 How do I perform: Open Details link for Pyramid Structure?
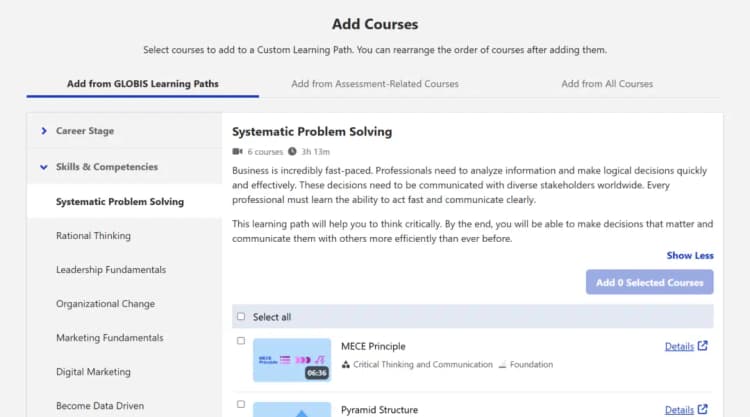(679, 410)
